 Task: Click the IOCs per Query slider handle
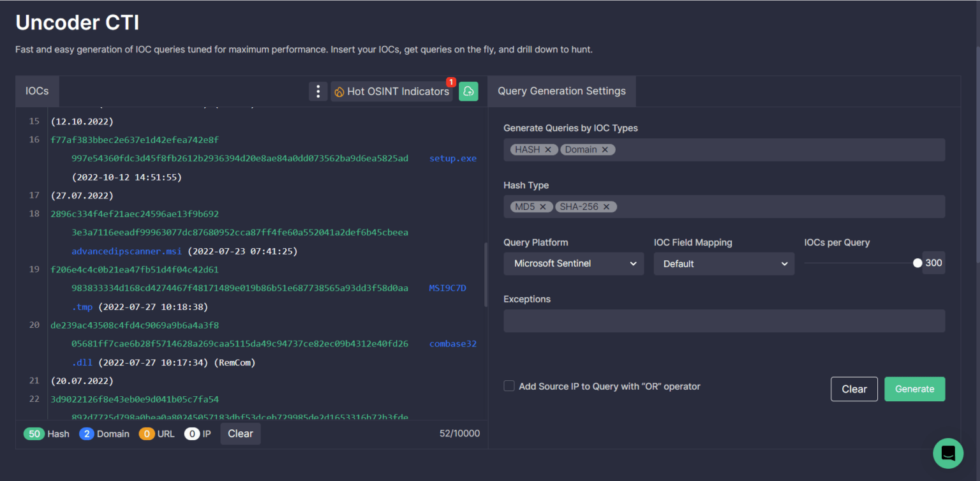click(x=917, y=263)
